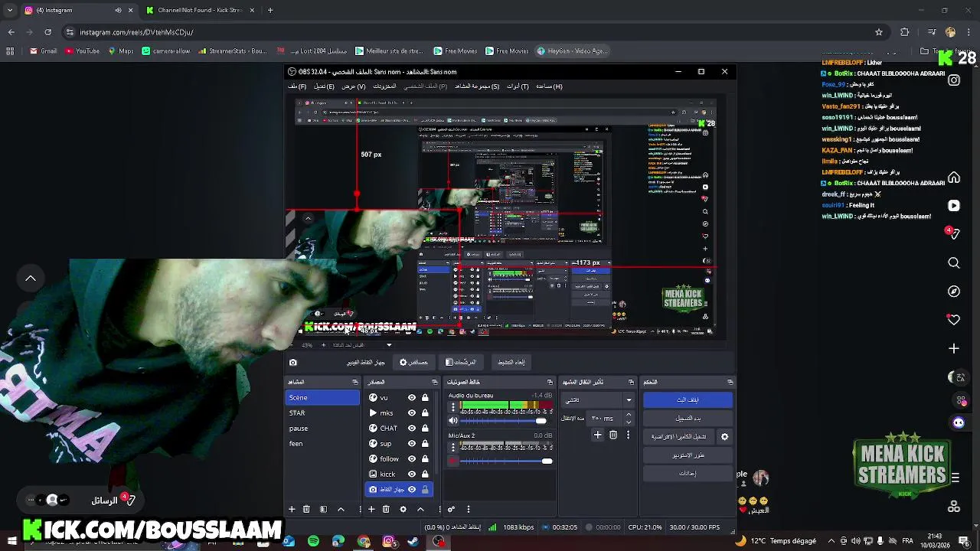Unlock the vu source lock

point(425,398)
